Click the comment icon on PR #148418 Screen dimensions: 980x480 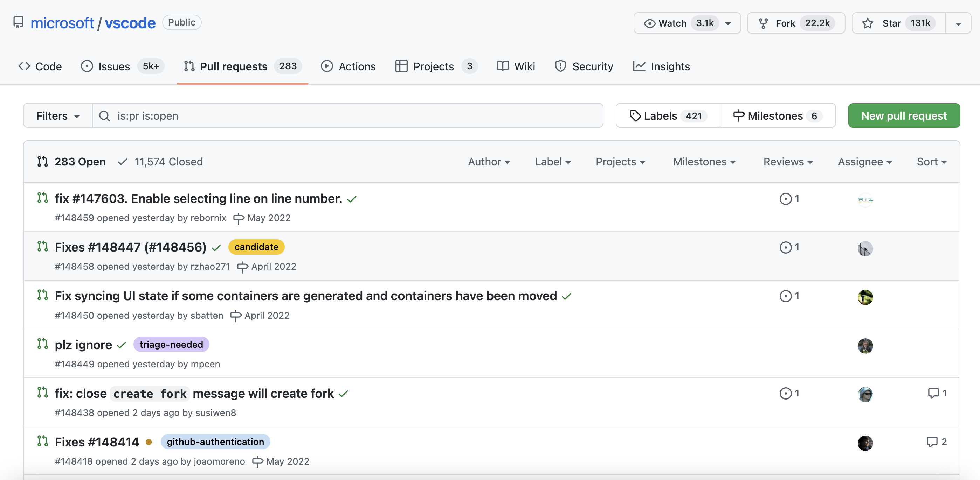tap(932, 442)
